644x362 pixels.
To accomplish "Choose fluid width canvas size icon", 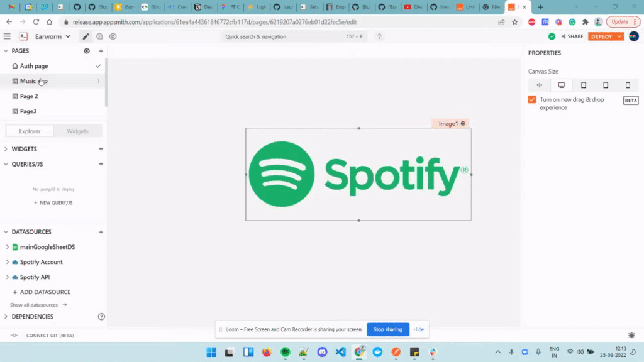I will coord(539,85).
